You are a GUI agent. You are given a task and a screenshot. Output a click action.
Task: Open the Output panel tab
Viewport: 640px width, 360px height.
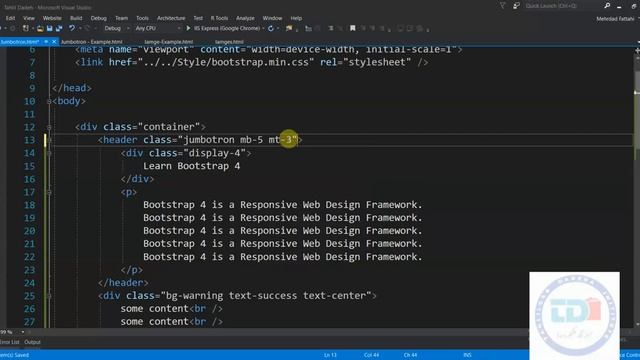coord(32,342)
